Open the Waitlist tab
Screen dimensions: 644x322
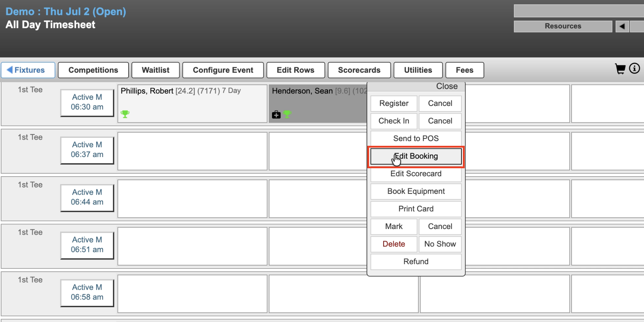coord(155,70)
